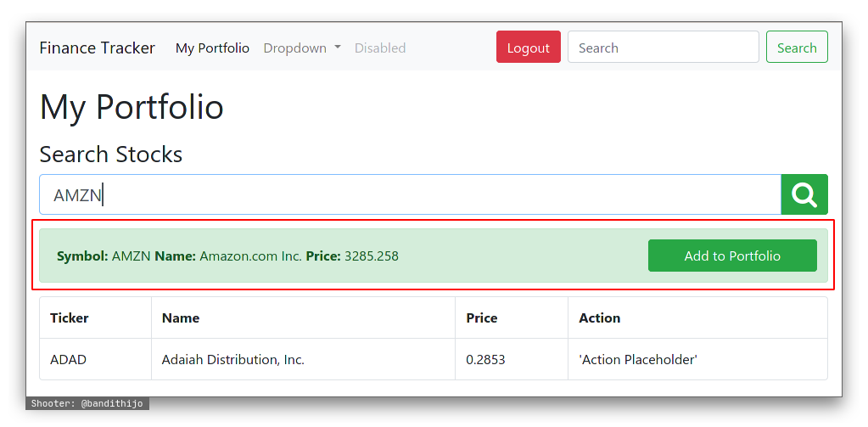Select the Adaiah Distribution, Inc. name cell
The image size is (868, 427).
(232, 359)
